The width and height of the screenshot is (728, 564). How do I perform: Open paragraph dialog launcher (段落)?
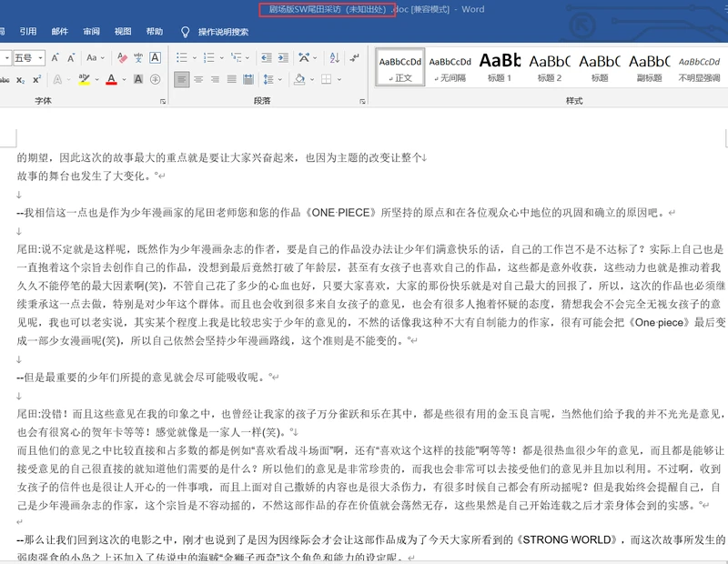(x=362, y=101)
